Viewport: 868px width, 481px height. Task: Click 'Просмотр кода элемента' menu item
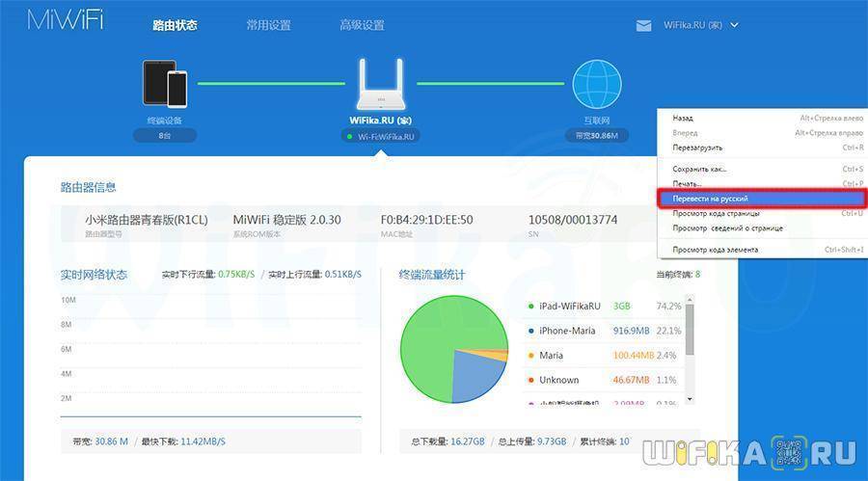716,250
